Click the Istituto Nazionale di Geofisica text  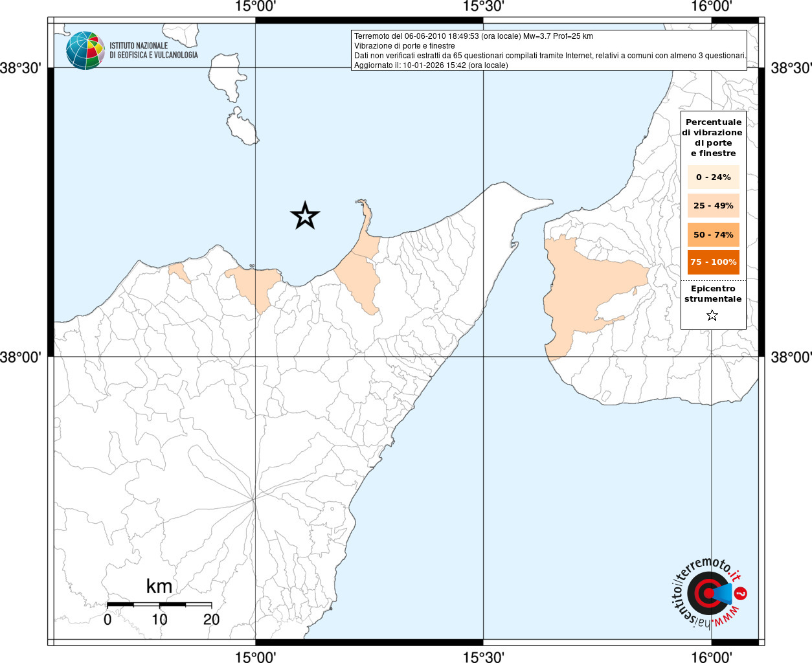153,51
